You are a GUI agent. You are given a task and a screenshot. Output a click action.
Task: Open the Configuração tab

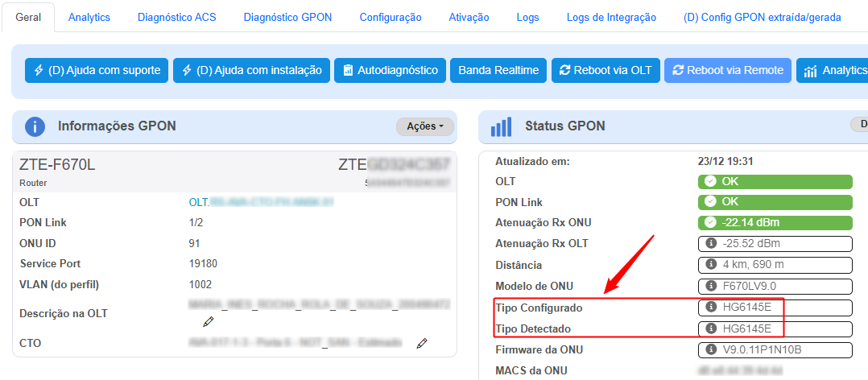(x=391, y=17)
